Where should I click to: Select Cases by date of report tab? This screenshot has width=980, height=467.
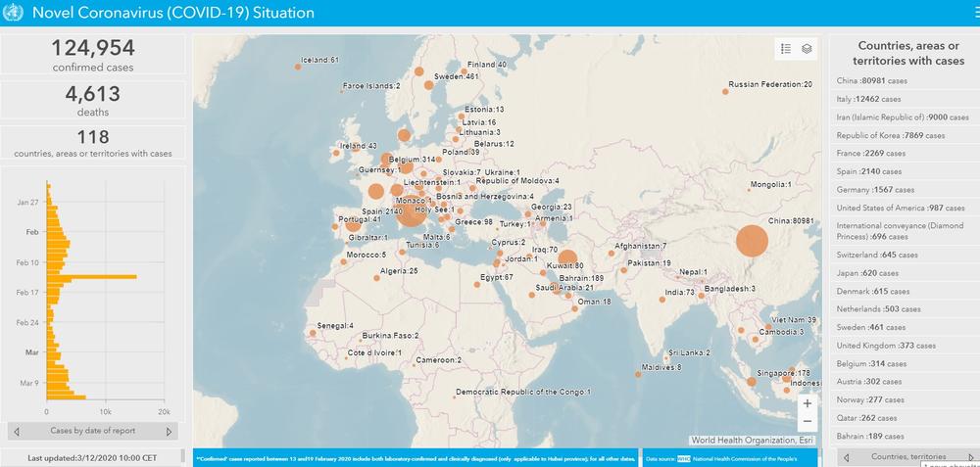click(x=94, y=431)
